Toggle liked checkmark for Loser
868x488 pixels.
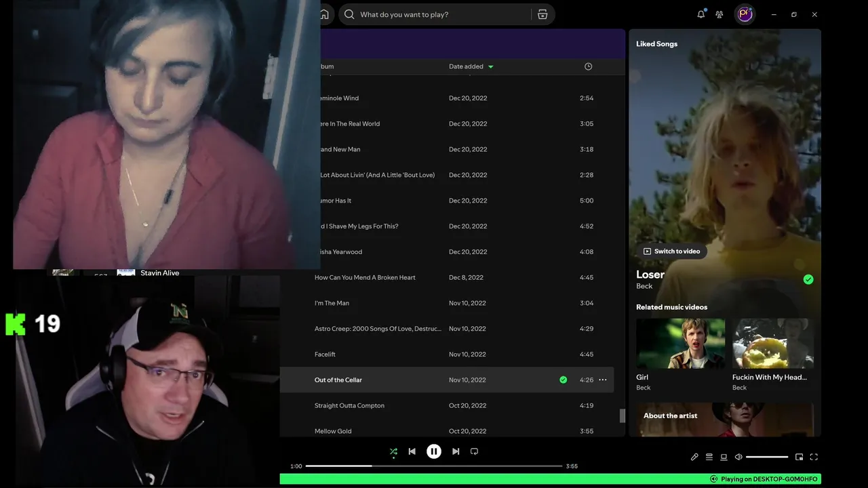[808, 279]
